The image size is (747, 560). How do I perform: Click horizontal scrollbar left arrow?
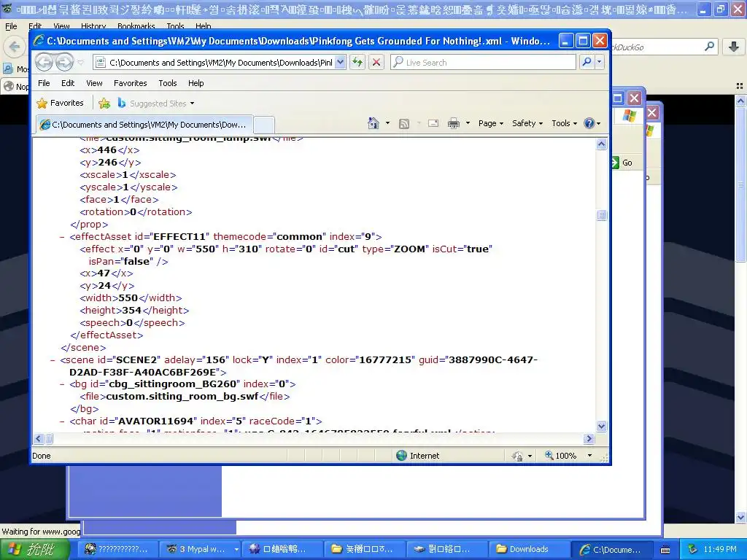point(39,438)
